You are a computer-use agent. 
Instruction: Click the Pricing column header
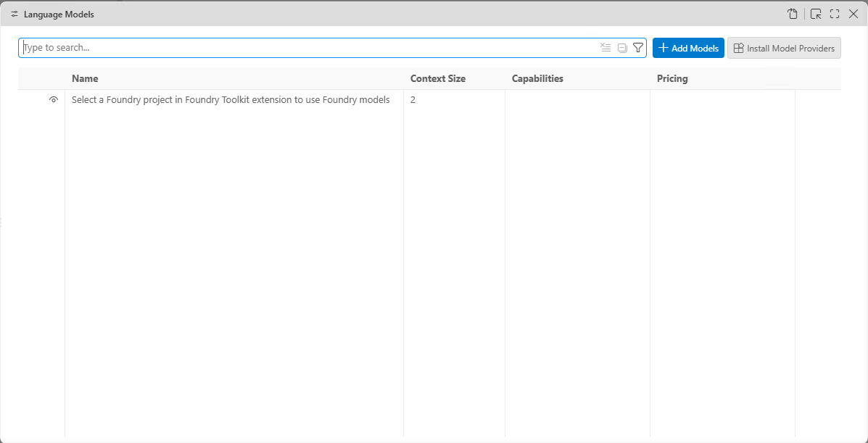tap(672, 78)
